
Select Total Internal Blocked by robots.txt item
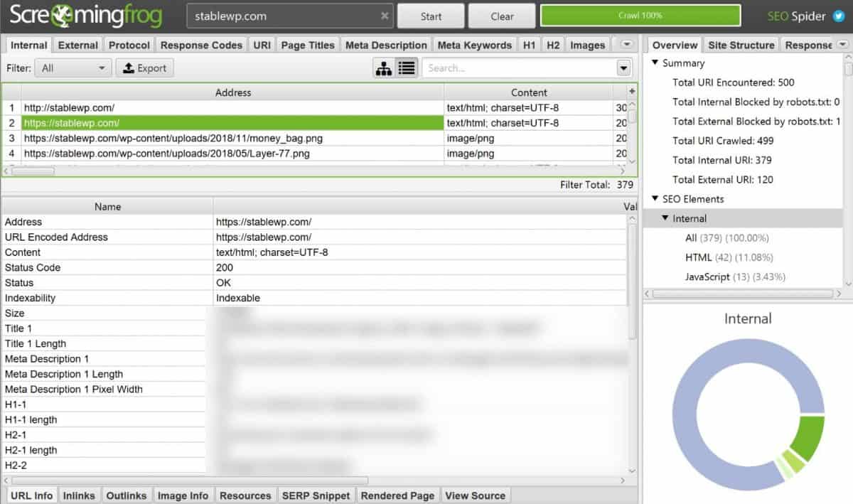[756, 102]
